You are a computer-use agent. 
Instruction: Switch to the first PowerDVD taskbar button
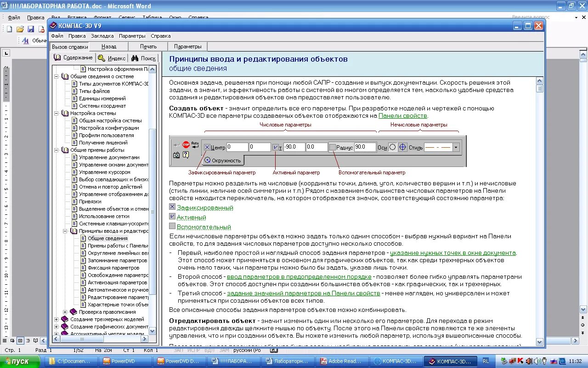(x=125, y=361)
